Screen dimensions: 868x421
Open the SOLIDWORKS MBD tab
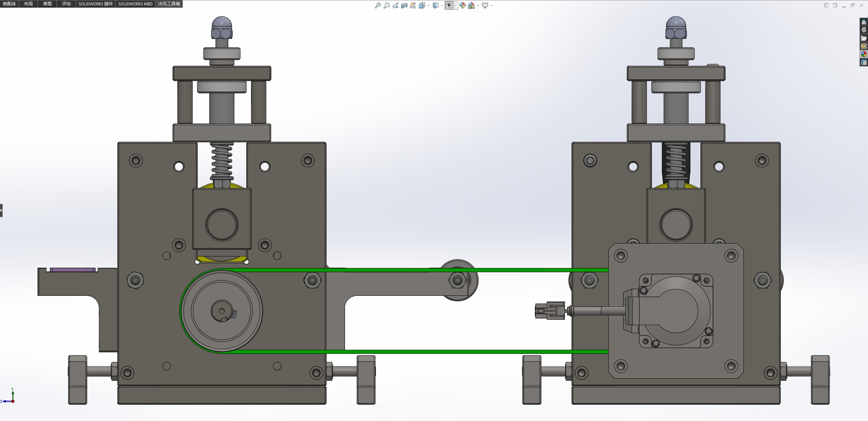135,4
